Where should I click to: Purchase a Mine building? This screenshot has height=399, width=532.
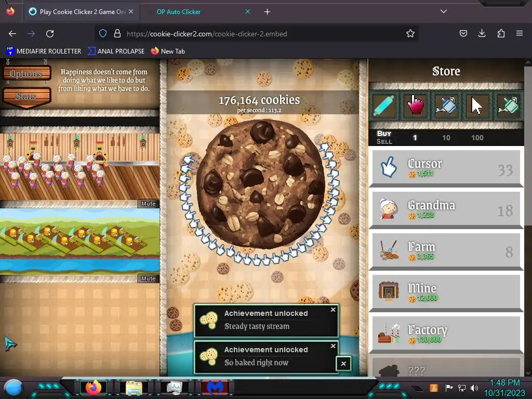pos(446,293)
